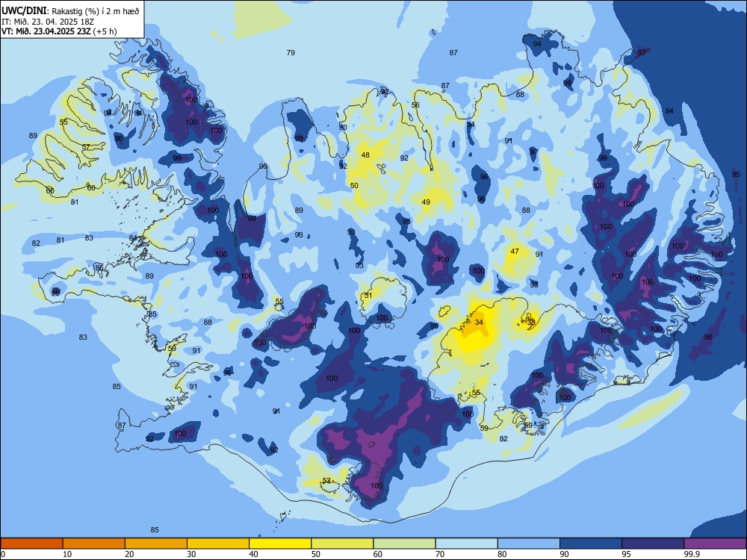This screenshot has width=747, height=560.
Task: Click the 70–80 pale blue legend swatch
Action: (x=466, y=544)
